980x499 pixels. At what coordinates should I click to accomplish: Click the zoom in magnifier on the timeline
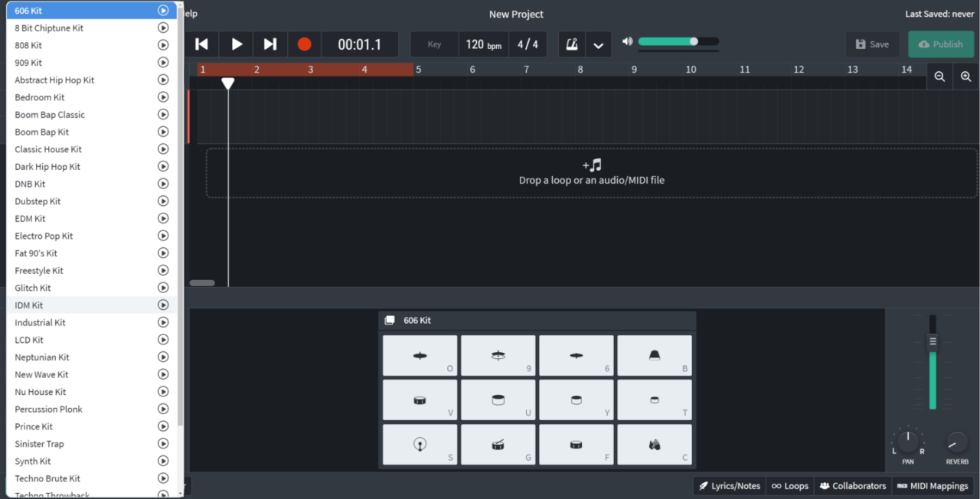point(965,77)
